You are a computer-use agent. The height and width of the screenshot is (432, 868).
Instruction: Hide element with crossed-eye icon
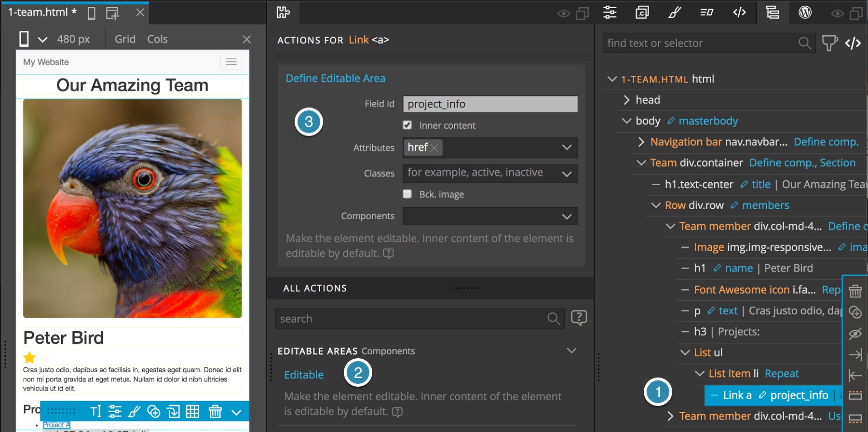point(855,333)
